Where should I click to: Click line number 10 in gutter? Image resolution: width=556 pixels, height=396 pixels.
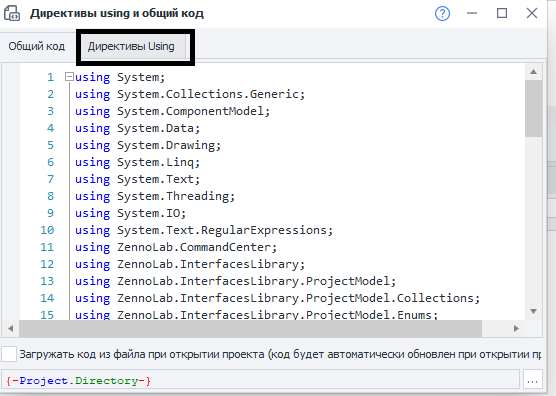coord(47,230)
